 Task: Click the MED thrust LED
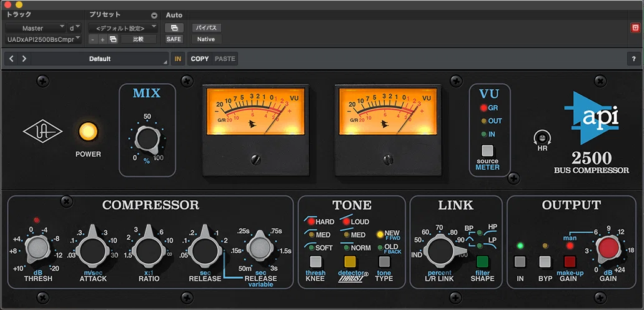[347, 235]
